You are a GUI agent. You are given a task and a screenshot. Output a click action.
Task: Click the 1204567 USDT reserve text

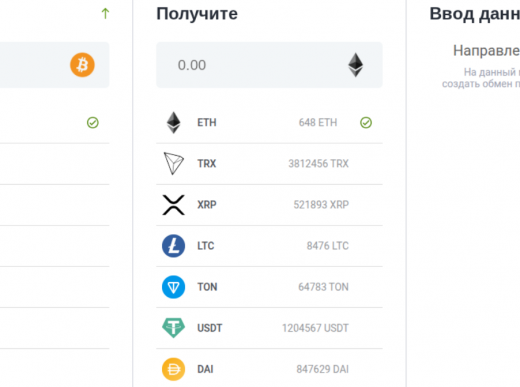(x=315, y=328)
